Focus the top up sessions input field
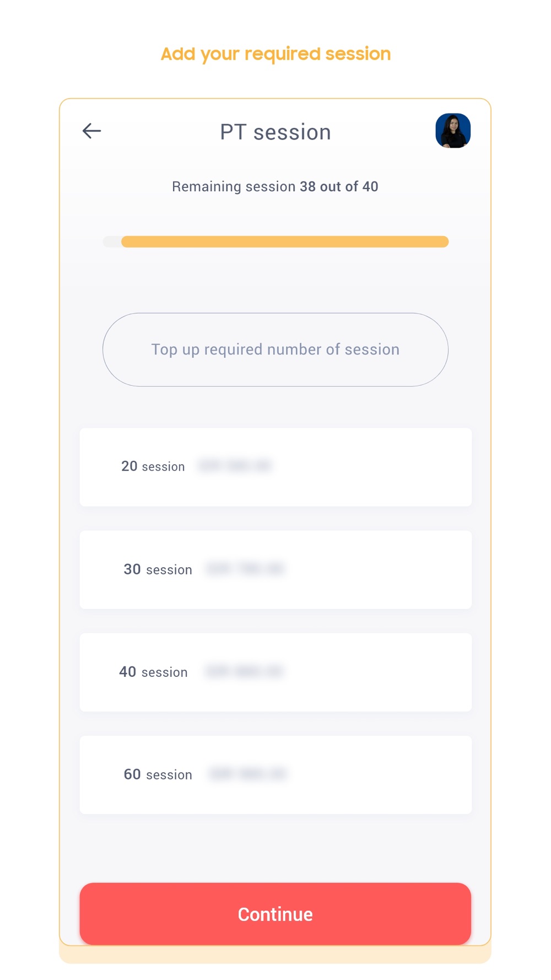Screen dimensions: 551x980 (275, 349)
